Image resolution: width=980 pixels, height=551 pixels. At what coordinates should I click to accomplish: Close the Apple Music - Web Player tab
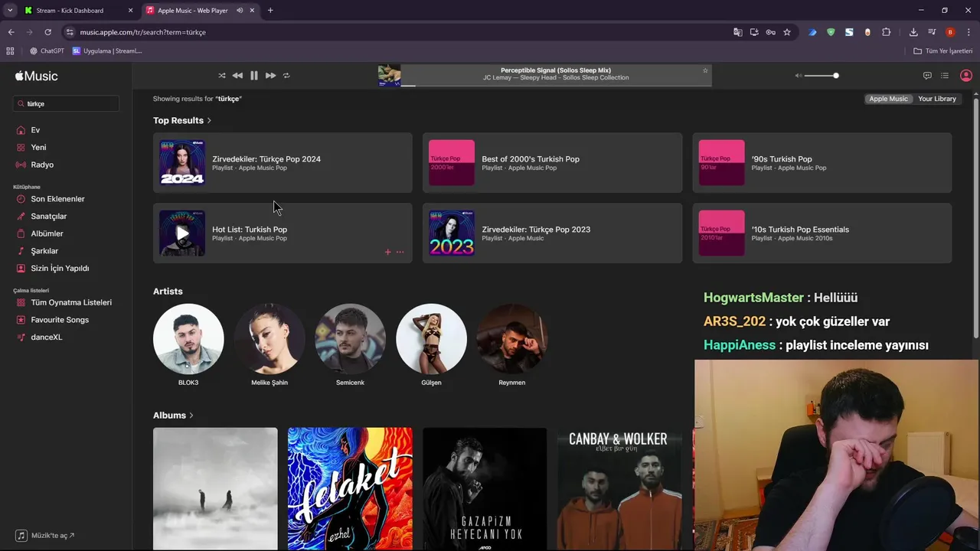pyautogui.click(x=252, y=11)
